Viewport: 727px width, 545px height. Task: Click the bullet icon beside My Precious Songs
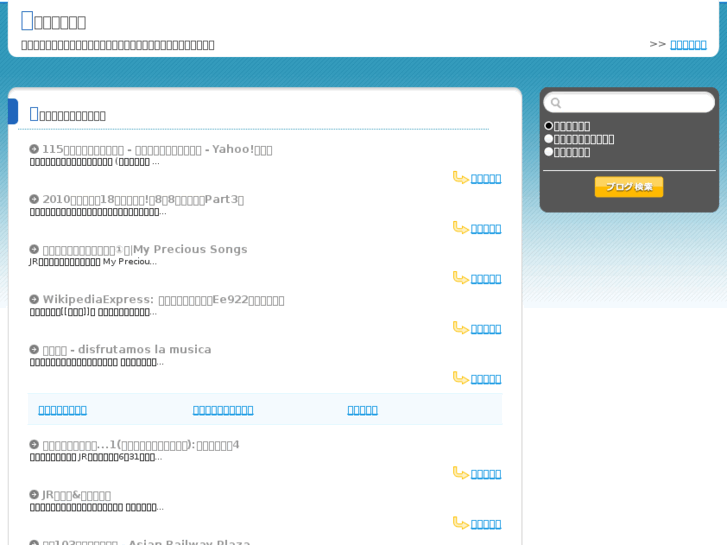pos(34,249)
